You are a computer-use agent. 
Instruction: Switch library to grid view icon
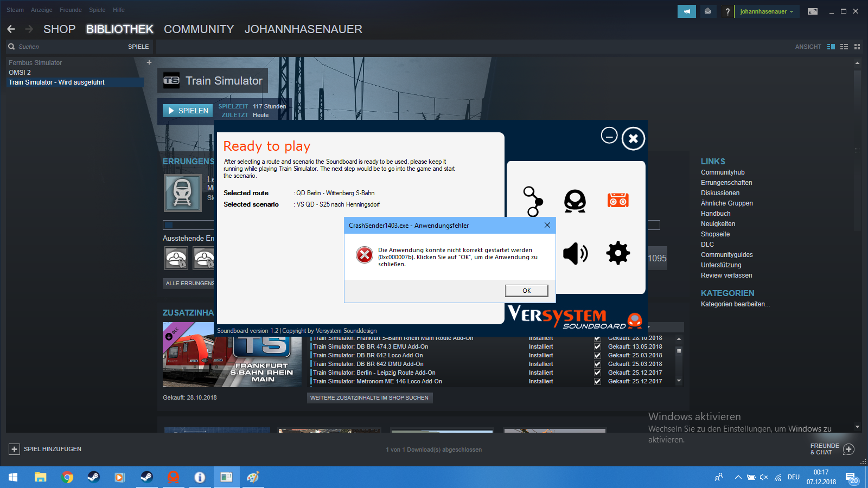(857, 47)
